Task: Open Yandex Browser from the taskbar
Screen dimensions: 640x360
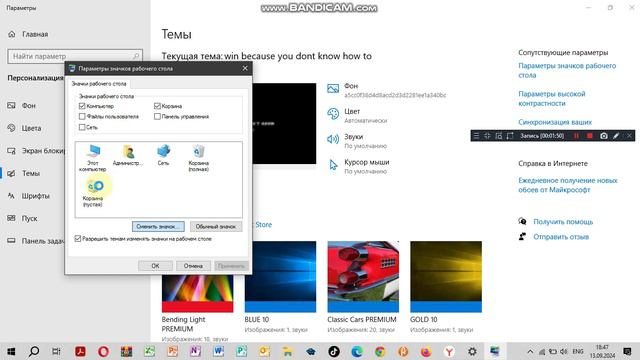Action: (x=449, y=351)
